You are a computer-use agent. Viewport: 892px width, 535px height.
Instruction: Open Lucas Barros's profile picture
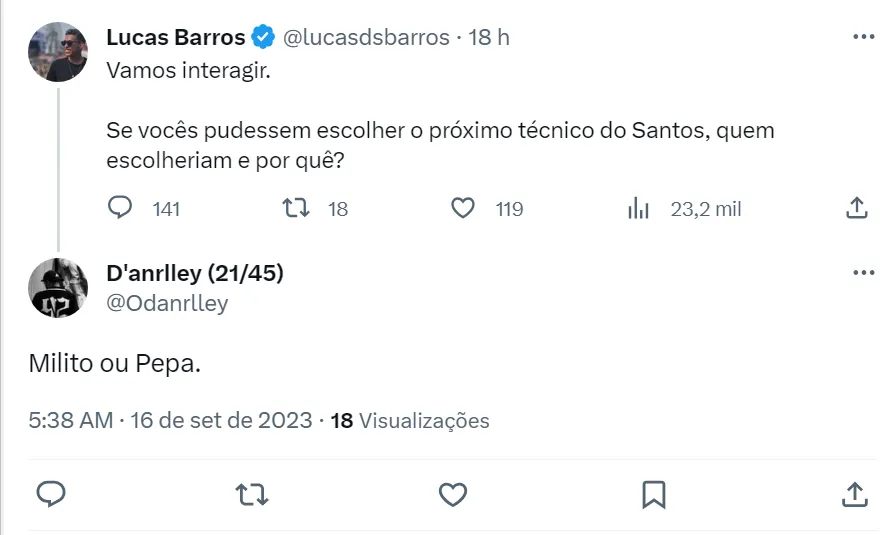click(58, 52)
